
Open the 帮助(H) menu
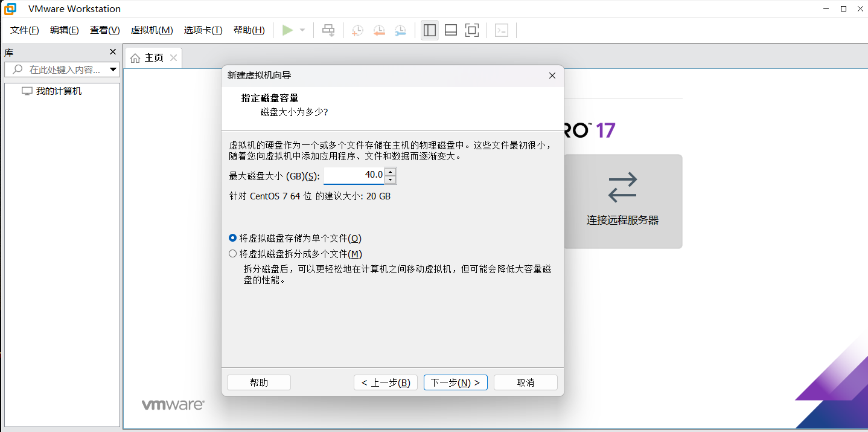249,30
